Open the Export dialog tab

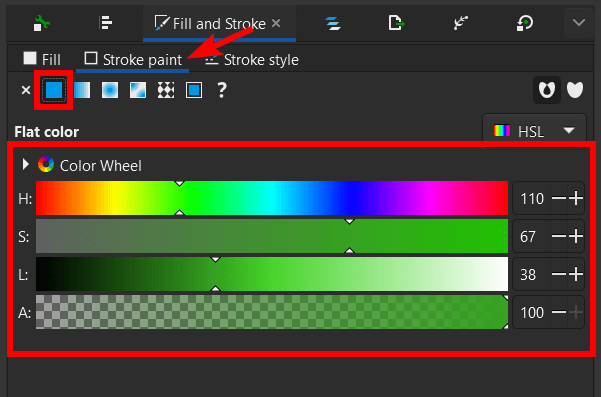click(396, 23)
